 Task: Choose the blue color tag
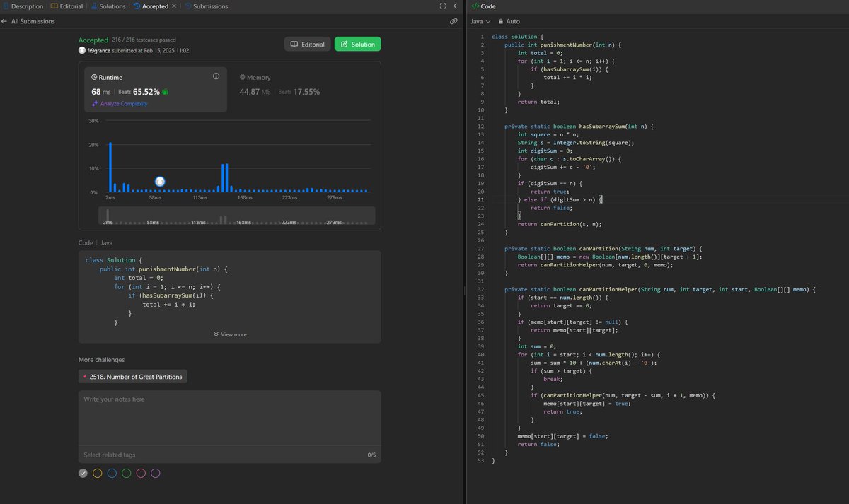pos(112,473)
